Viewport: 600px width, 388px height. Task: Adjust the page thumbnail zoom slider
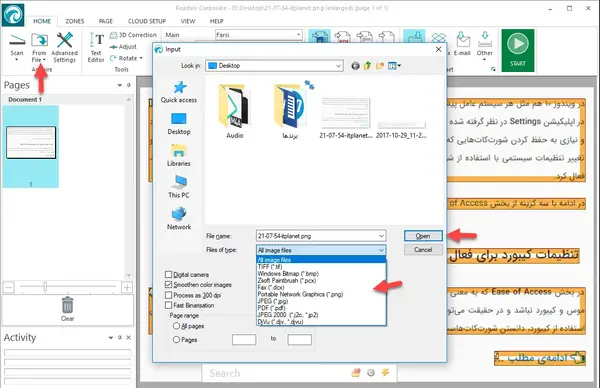point(45,286)
